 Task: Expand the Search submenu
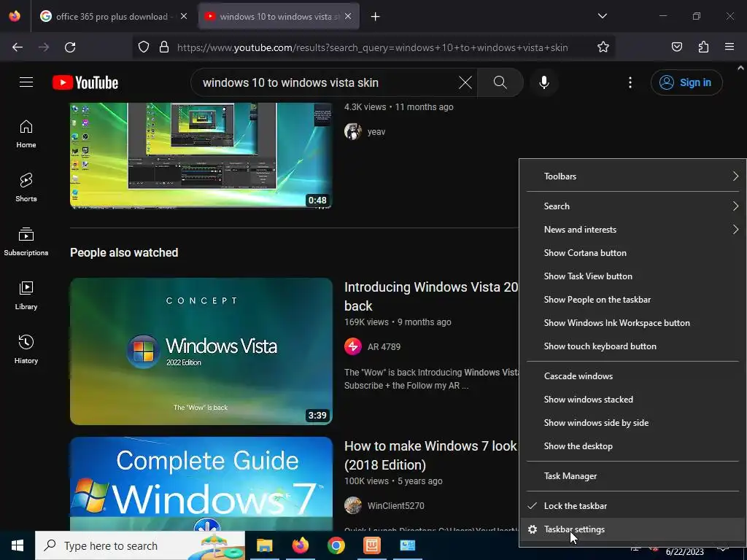tap(632, 206)
